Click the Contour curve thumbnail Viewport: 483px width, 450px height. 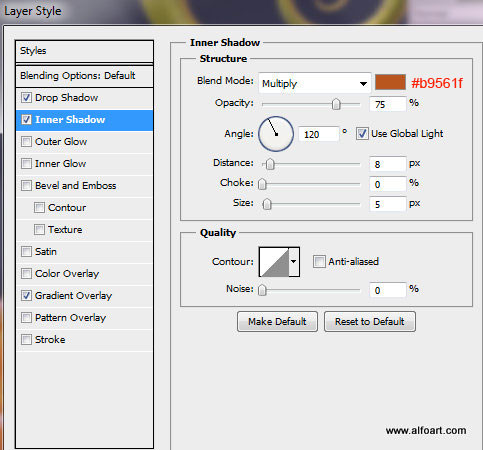(x=274, y=262)
